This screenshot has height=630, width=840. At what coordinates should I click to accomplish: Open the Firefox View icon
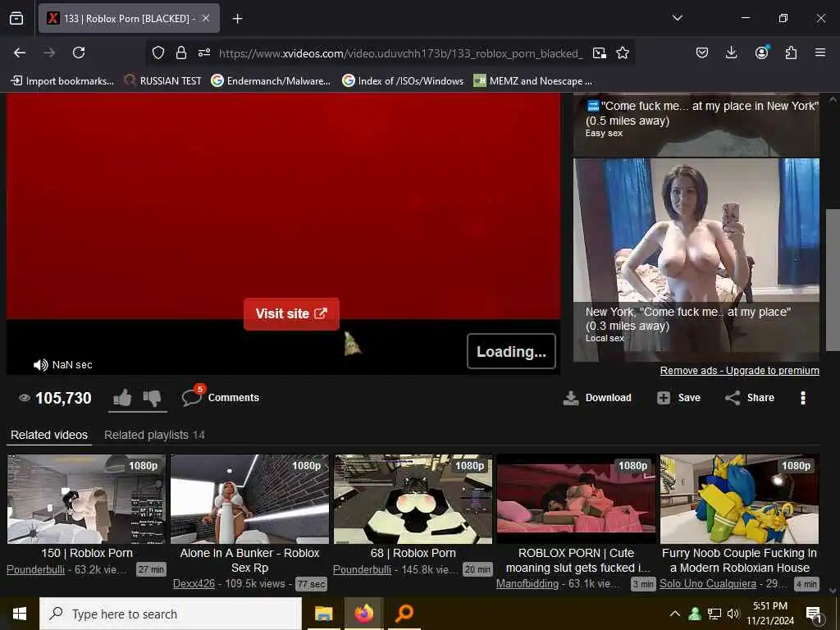tap(16, 18)
